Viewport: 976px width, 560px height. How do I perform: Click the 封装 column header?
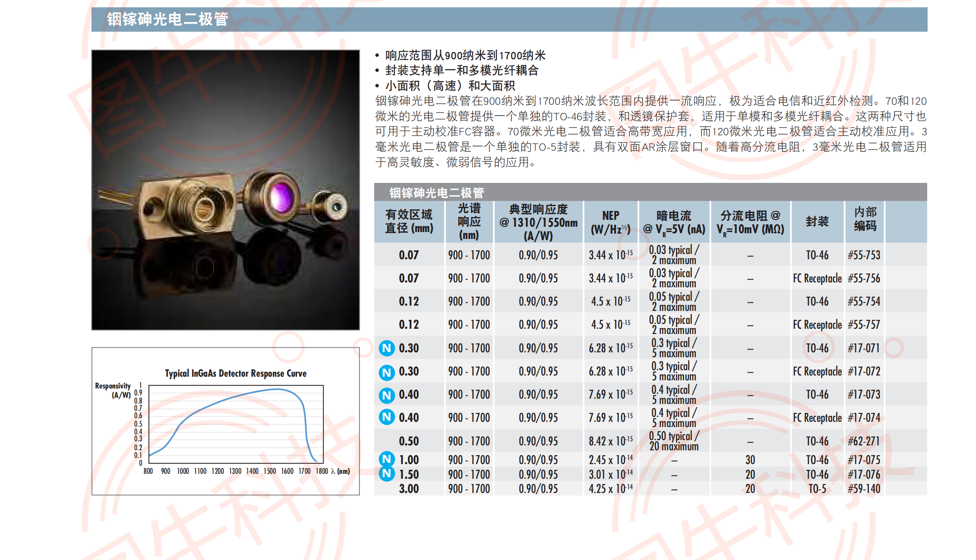tap(817, 221)
